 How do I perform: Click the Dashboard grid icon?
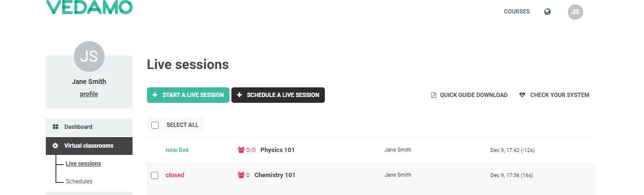[55, 127]
